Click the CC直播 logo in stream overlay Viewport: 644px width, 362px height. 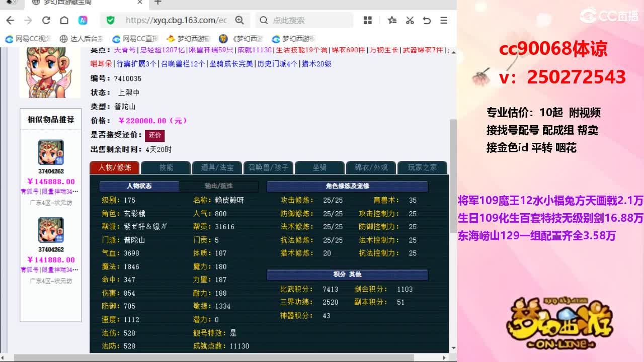[609, 16]
